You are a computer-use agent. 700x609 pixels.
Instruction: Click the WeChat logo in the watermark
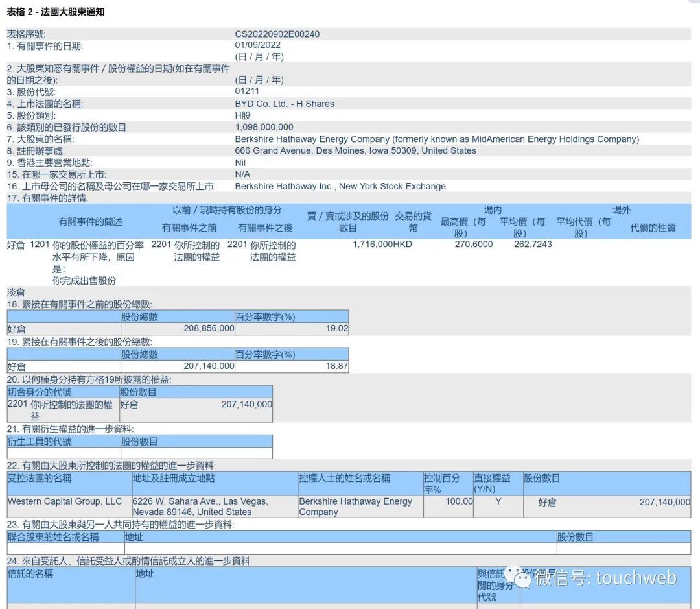point(517,577)
